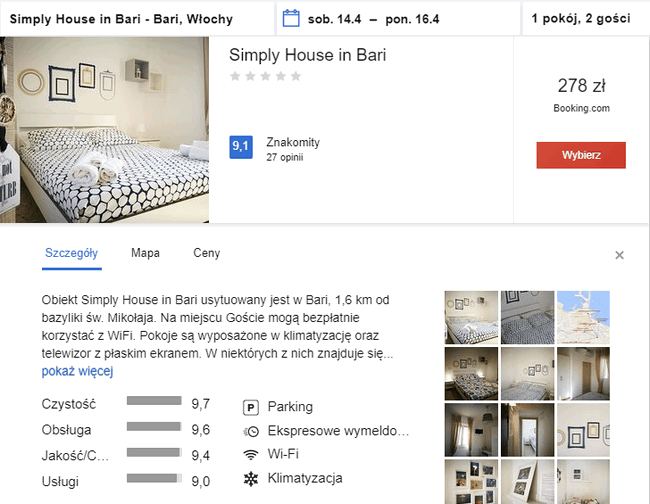The height and width of the screenshot is (504, 650).
Task: Click the Czystość rating bar
Action: point(154,401)
